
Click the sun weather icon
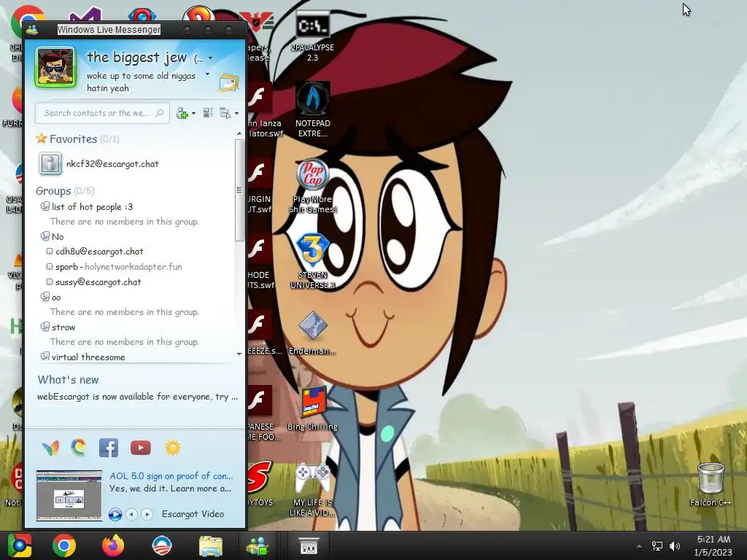[x=172, y=448]
